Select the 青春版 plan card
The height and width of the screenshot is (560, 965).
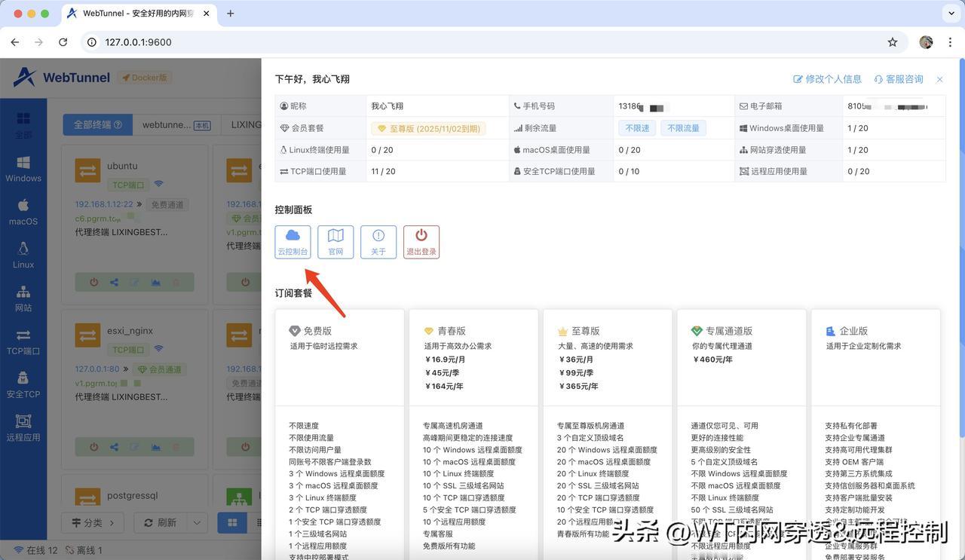pos(473,433)
